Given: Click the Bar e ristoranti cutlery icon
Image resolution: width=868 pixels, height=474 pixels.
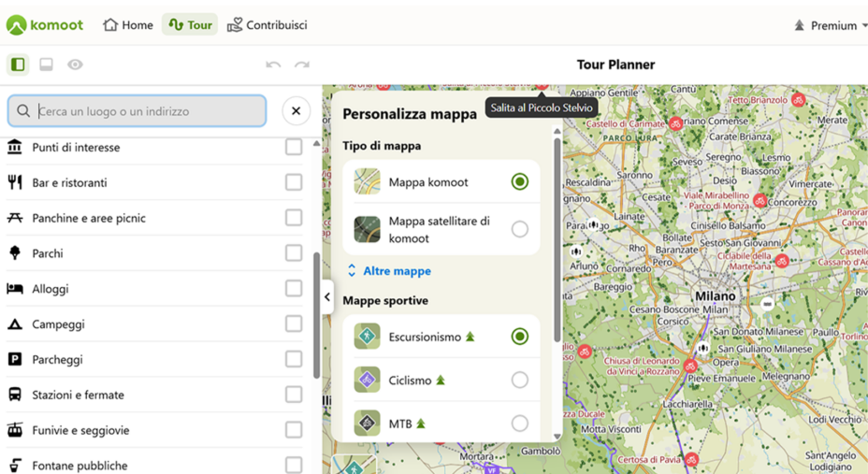Looking at the screenshot, I should click(15, 182).
